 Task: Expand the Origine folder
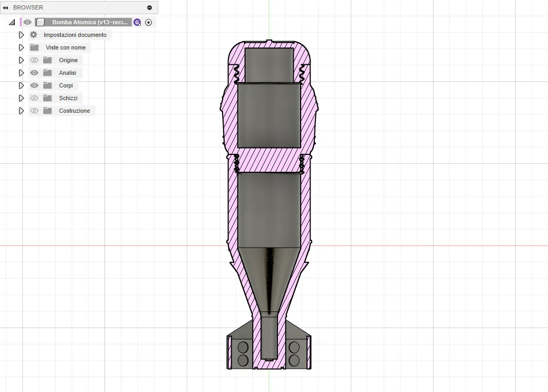[21, 60]
